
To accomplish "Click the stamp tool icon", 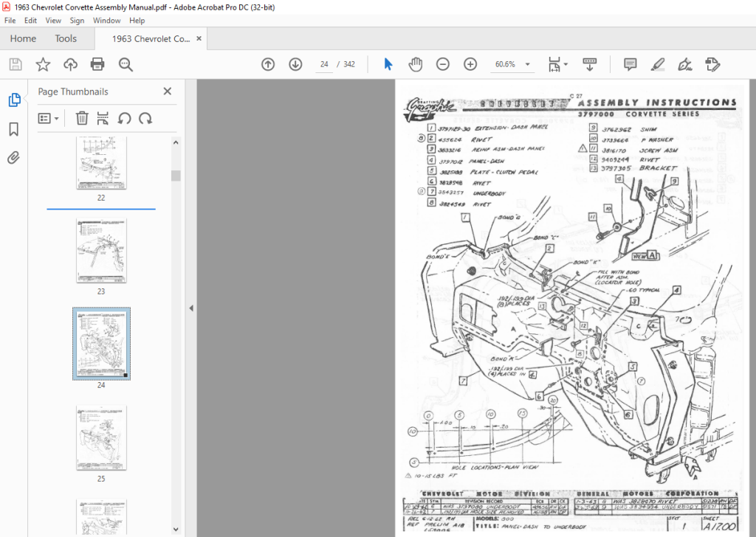I will tap(712, 64).
